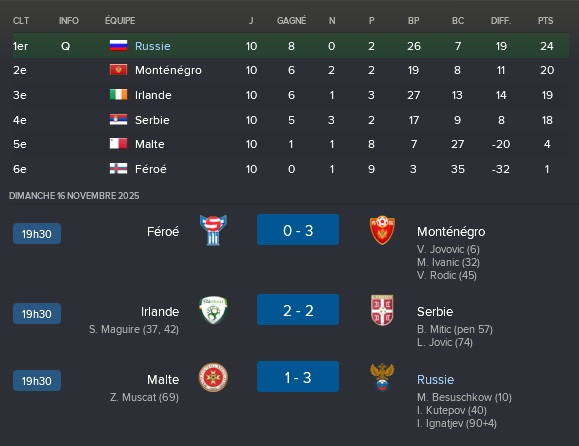The image size is (579, 446).
Task: Click the Serbia crest badge
Action: point(382,310)
